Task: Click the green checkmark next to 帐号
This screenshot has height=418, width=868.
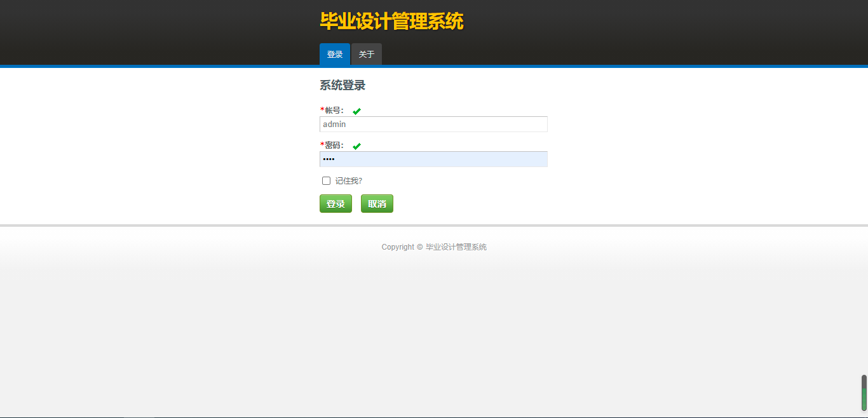Action: 356,111
